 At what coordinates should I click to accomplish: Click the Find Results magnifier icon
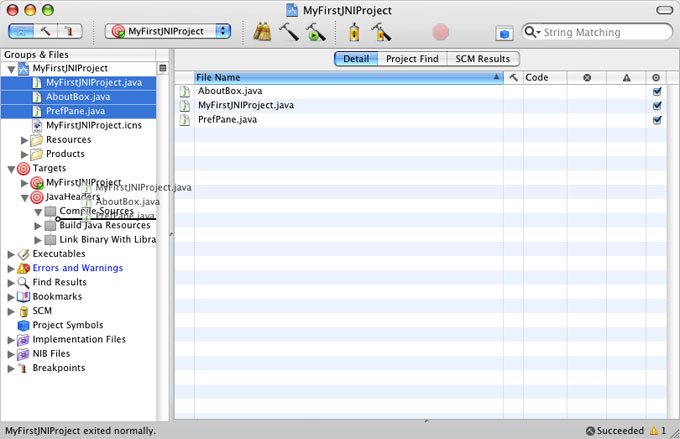(23, 283)
